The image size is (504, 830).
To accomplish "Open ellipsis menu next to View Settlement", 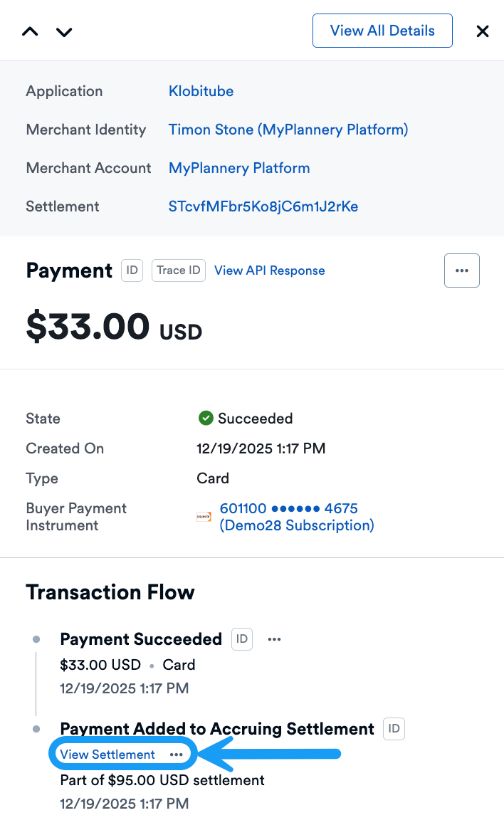I will point(177,755).
